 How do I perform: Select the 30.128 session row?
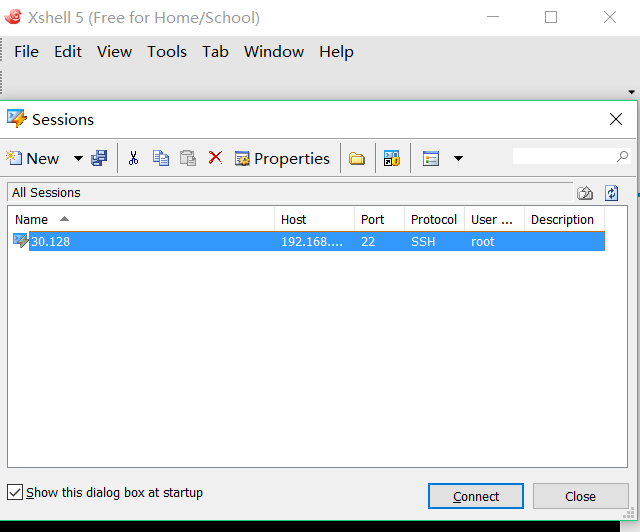tap(317, 241)
